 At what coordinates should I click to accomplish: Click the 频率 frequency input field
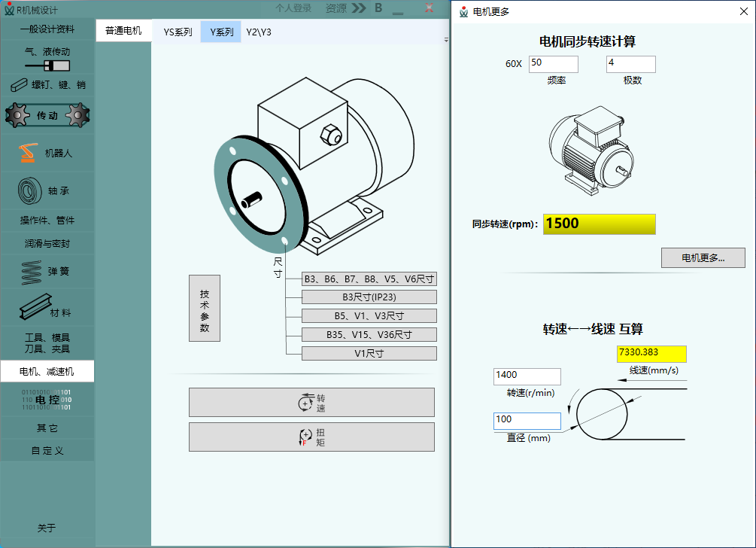click(554, 64)
